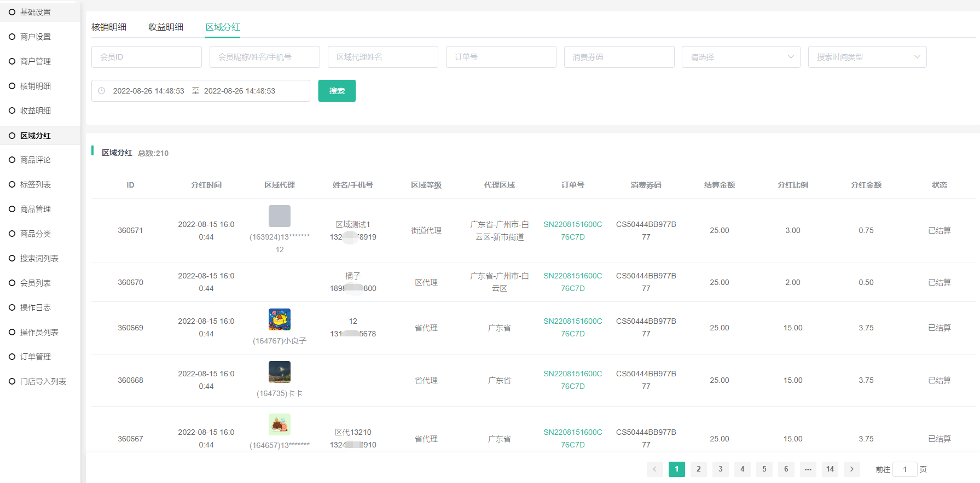Open the 请选择 dropdown
980x483 pixels.
741,57
